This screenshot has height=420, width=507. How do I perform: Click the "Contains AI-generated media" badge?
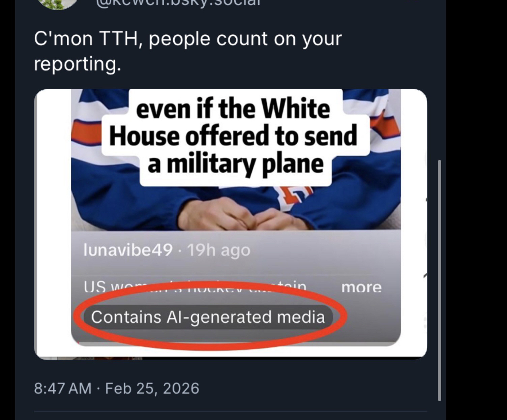[x=208, y=317]
